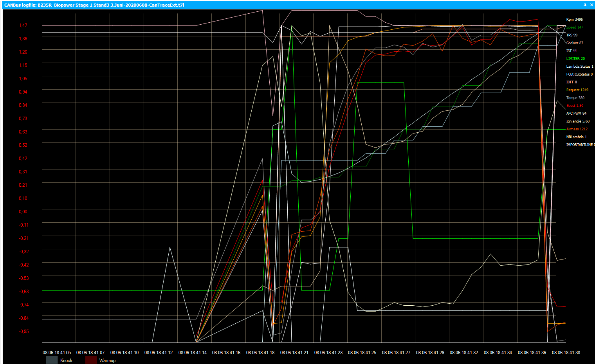595x364 pixels.
Task: Select the Speed 147 legend entry
Action: coord(575,27)
